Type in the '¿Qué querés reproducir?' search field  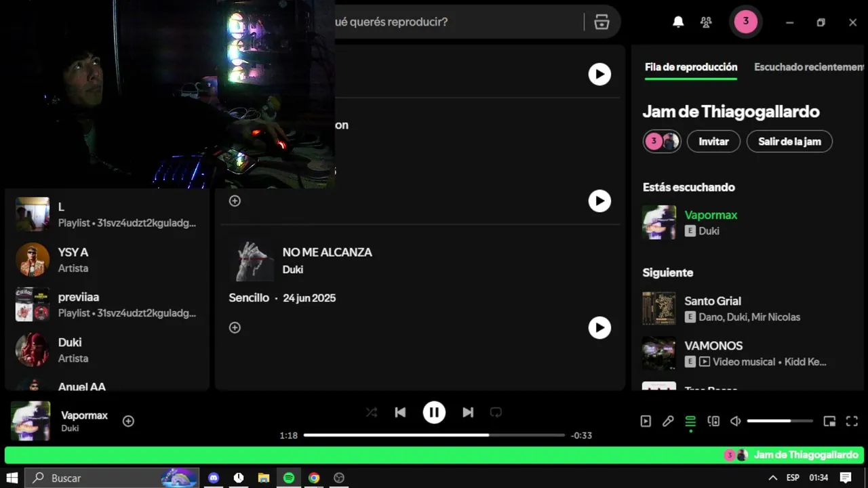click(x=458, y=22)
